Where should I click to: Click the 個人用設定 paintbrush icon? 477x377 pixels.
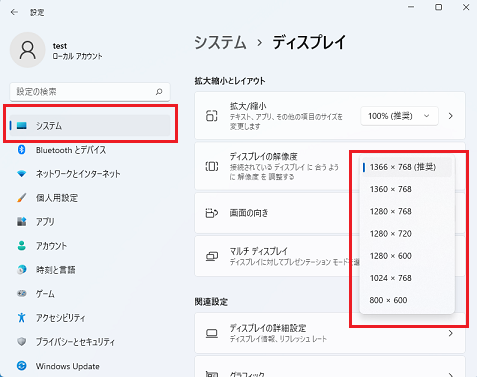tap(22, 198)
